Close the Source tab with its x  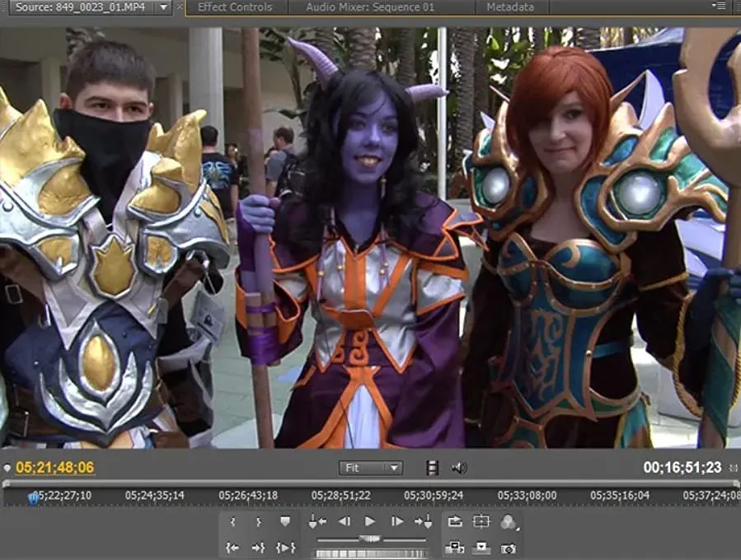click(x=179, y=7)
